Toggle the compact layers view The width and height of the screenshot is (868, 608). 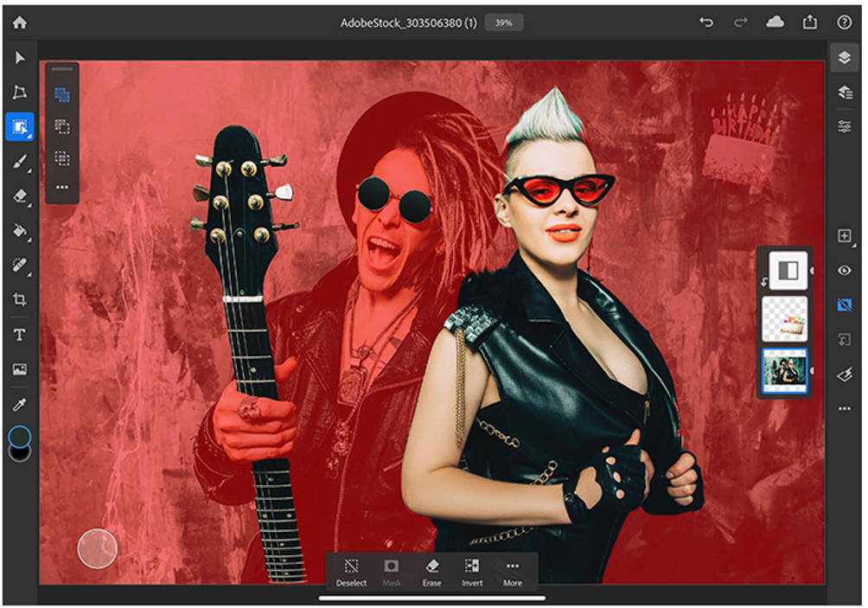click(x=844, y=58)
